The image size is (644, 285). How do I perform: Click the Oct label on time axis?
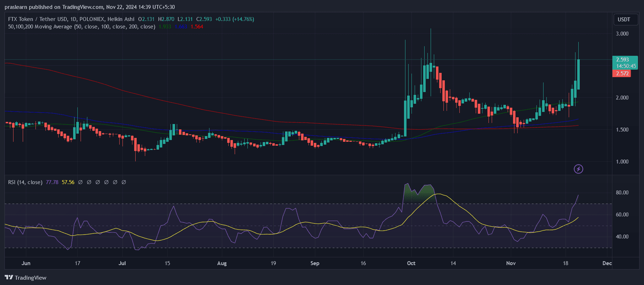tap(411, 263)
